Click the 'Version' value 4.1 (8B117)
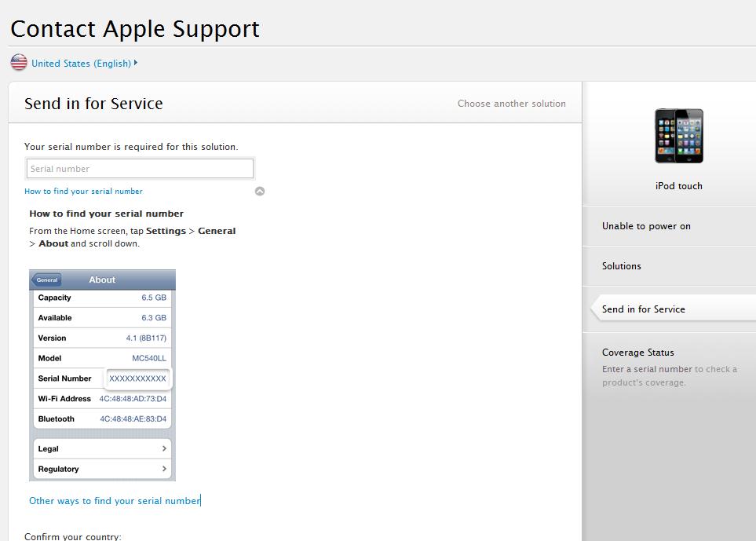Image resolution: width=756 pixels, height=541 pixels. tap(146, 338)
